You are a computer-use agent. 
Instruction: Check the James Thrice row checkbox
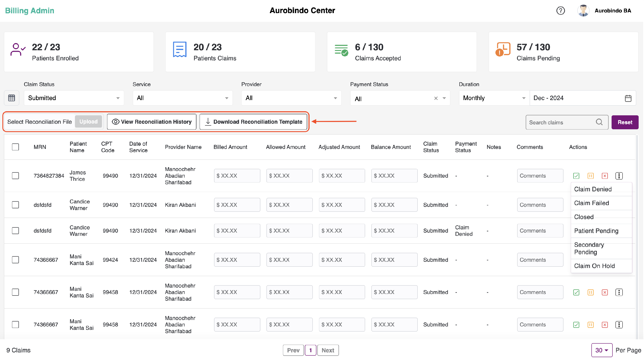click(x=15, y=176)
